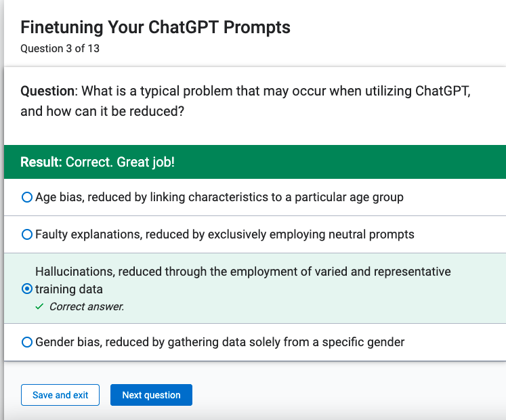Click the 'Finetuning Your ChatGPT Prompts' heading

[x=156, y=27]
